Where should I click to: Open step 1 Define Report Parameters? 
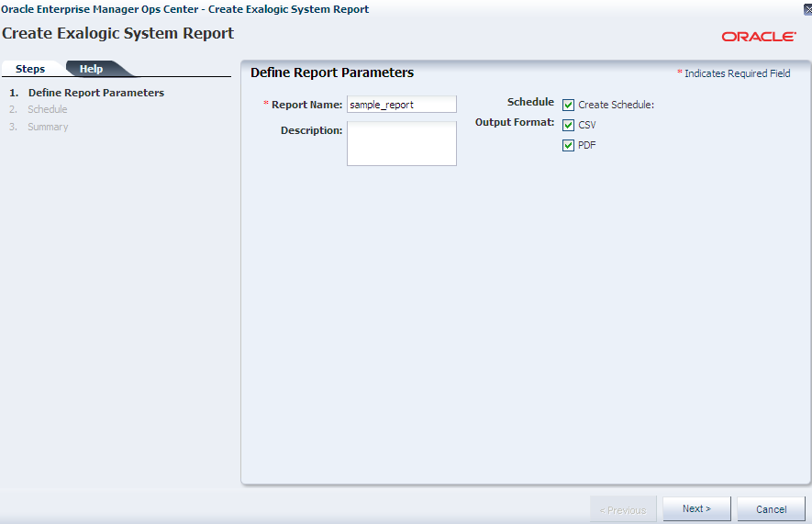coord(95,93)
